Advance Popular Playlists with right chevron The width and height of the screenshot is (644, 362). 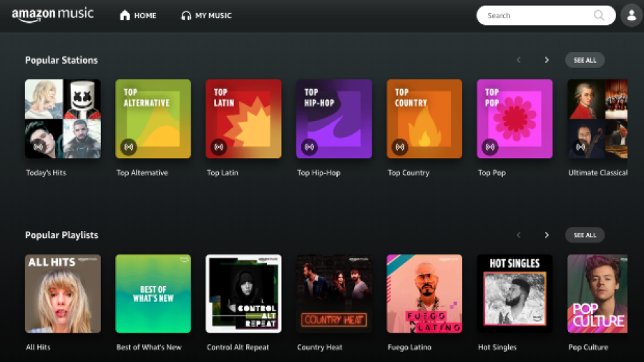547,235
